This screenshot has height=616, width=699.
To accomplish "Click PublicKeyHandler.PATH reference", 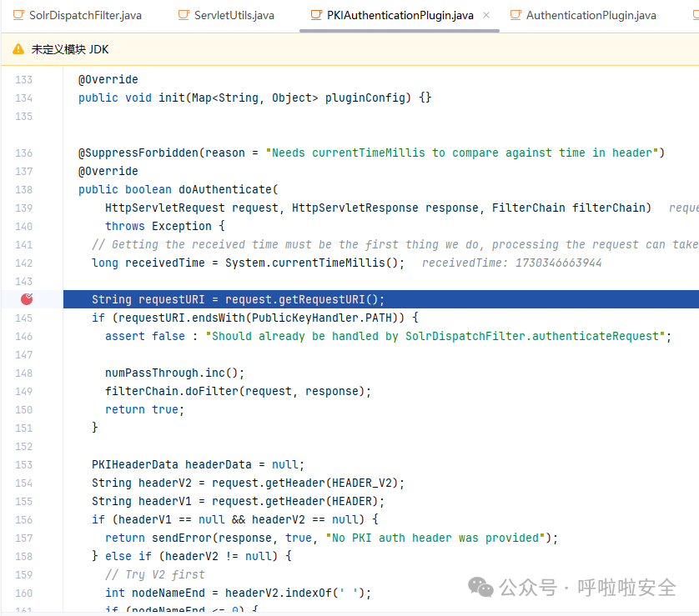I will (x=323, y=318).
